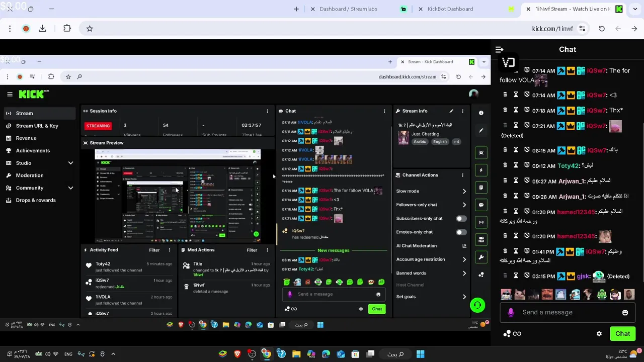Expand the Studio sidebar section
Viewport: 644px width, 362px height.
click(70, 163)
